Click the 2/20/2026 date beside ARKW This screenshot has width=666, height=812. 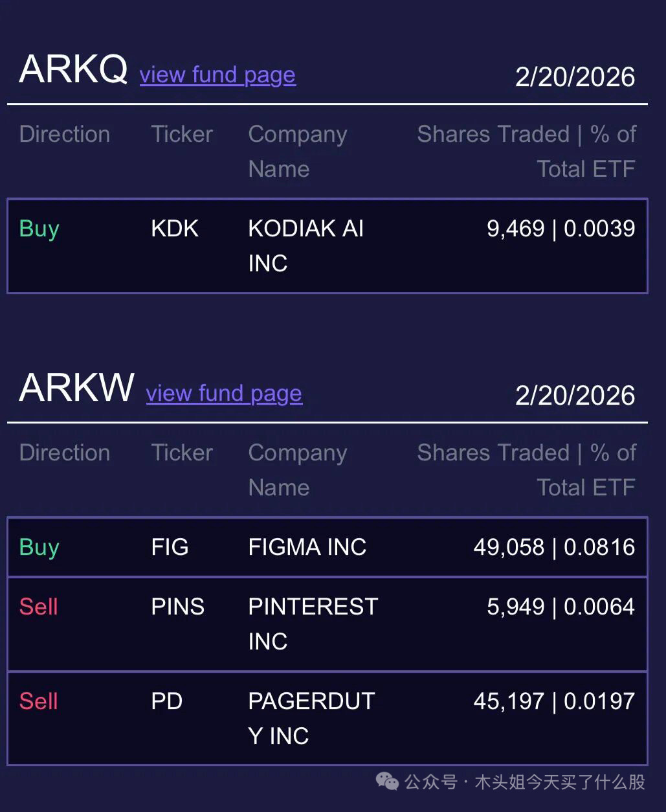point(575,395)
